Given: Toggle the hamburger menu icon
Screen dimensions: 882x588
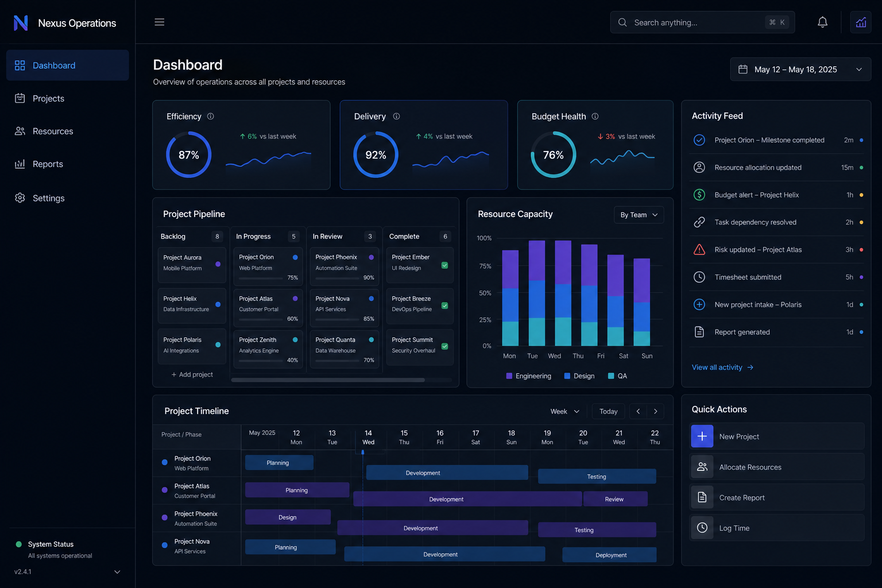Looking at the screenshot, I should coord(160,22).
